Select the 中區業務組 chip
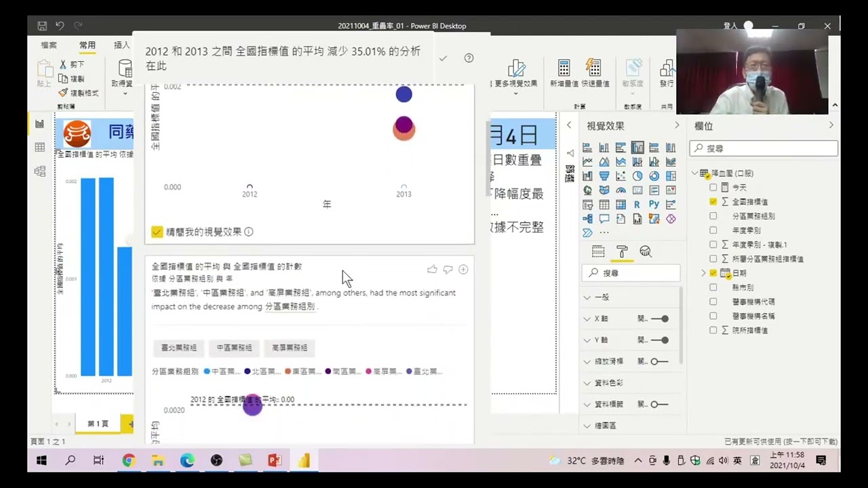 click(234, 348)
